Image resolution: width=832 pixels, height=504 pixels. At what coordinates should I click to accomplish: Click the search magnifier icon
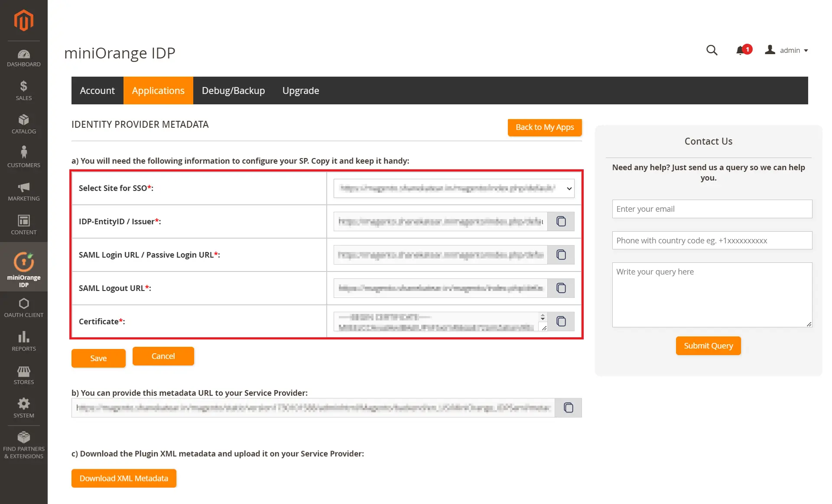[712, 50]
